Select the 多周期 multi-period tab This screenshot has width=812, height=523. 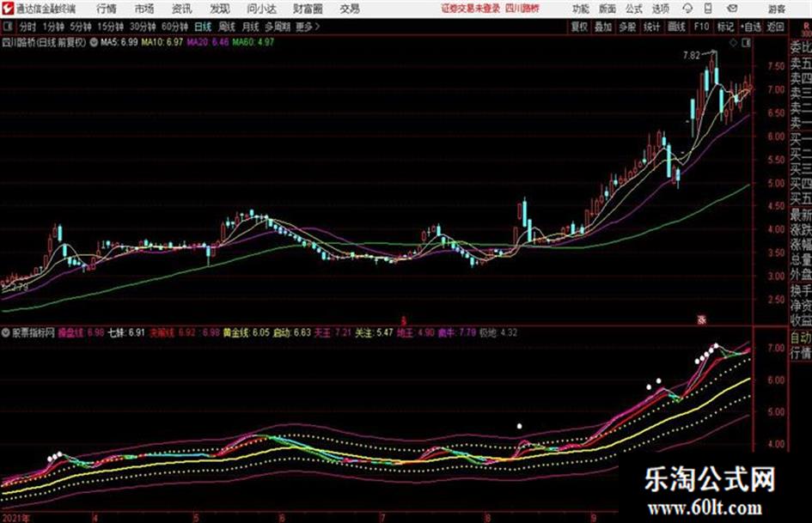click(x=278, y=27)
